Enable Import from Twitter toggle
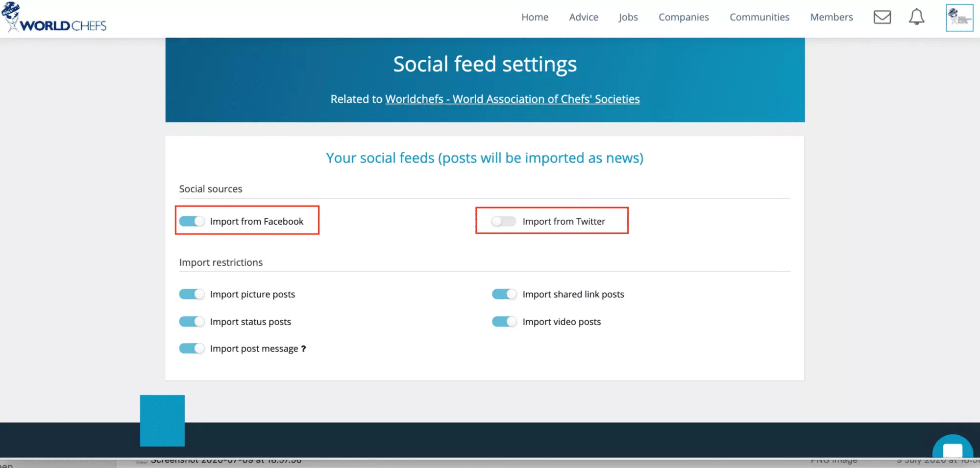980x468 pixels. coord(504,221)
